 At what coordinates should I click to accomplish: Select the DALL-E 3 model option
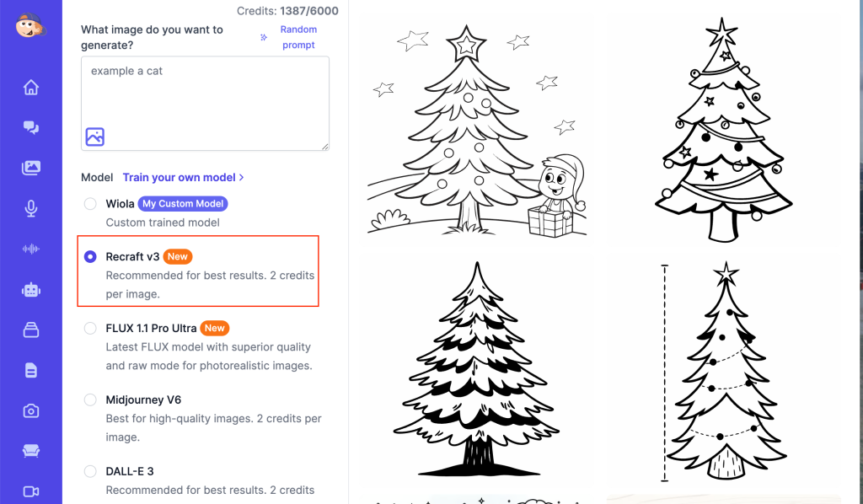click(90, 471)
